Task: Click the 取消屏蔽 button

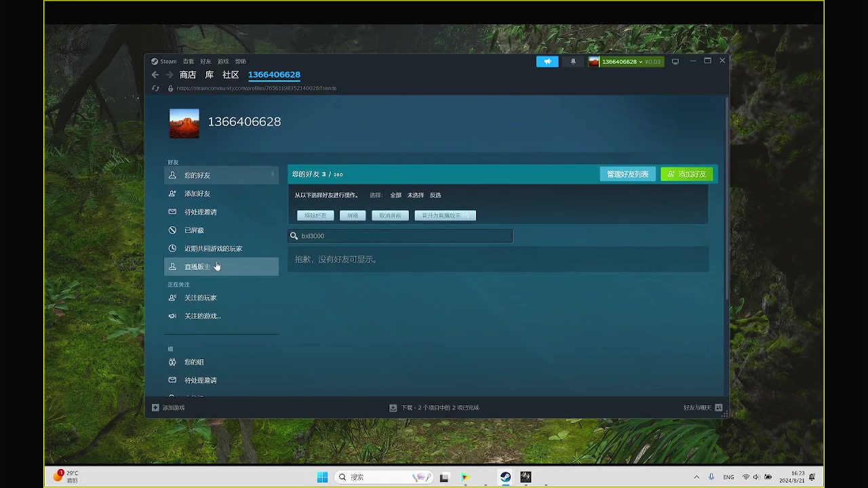Action: coord(390,216)
